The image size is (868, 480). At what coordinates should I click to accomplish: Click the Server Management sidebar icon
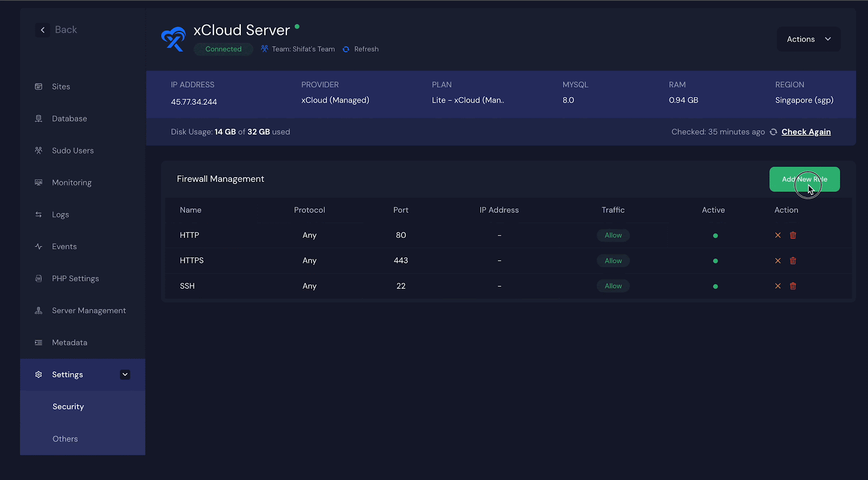39,311
